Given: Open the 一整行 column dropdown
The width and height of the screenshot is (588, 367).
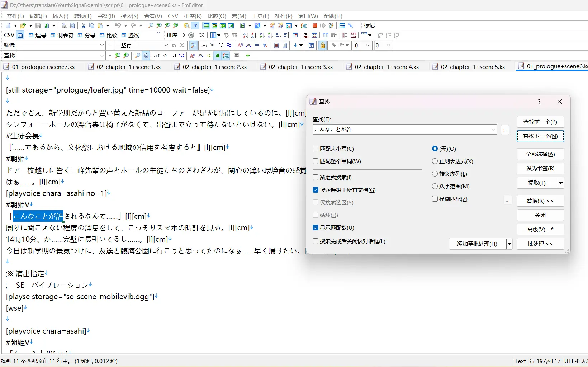Looking at the screenshot, I should click(x=166, y=45).
